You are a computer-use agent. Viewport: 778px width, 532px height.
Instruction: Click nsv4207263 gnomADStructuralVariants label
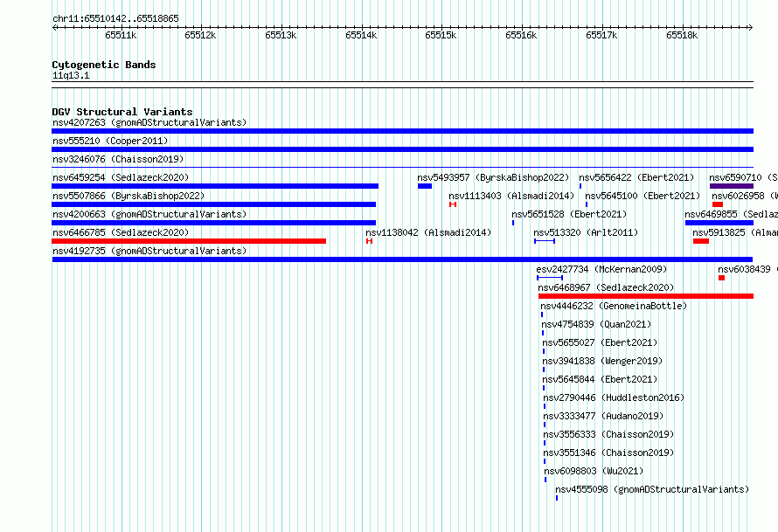click(x=149, y=122)
